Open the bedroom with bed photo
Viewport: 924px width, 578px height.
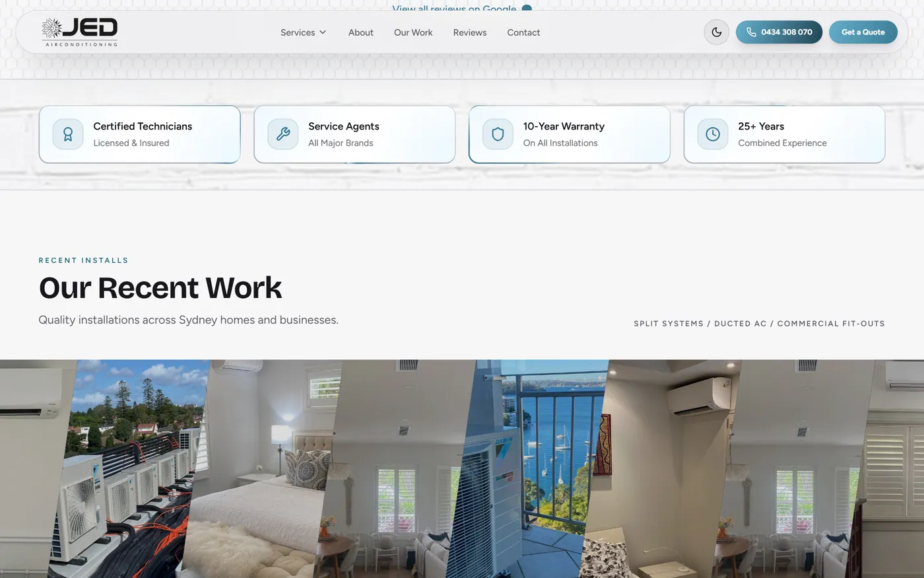(x=261, y=469)
